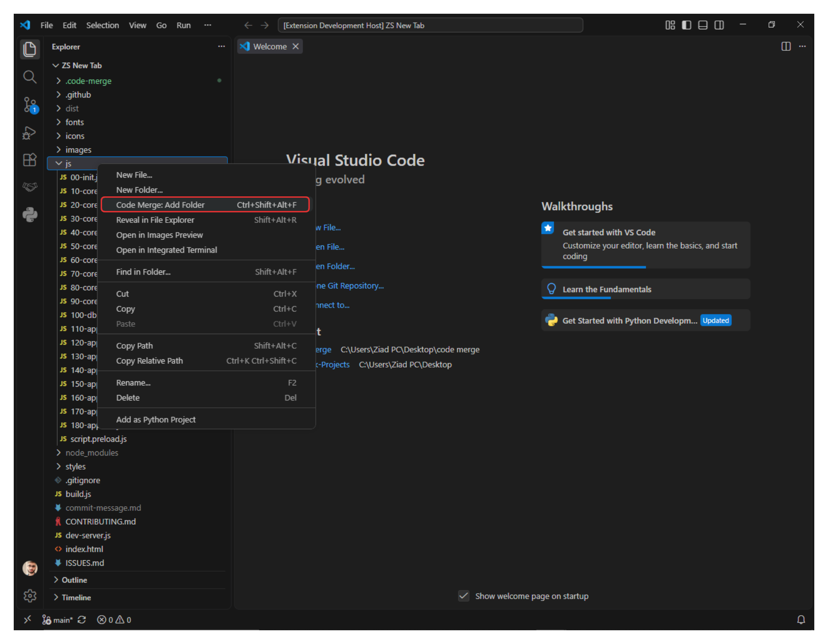
Task: Open Get started with VS Code walkthrough
Action: pyautogui.click(x=646, y=244)
